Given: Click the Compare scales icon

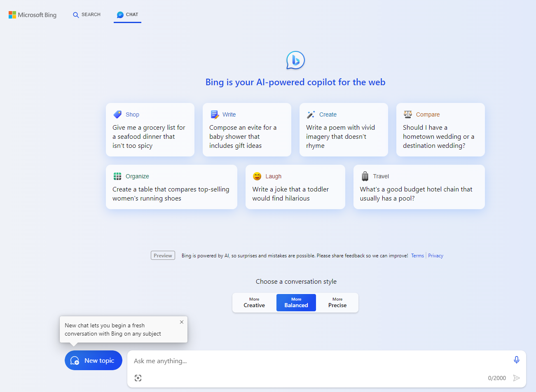Looking at the screenshot, I should 408,114.
